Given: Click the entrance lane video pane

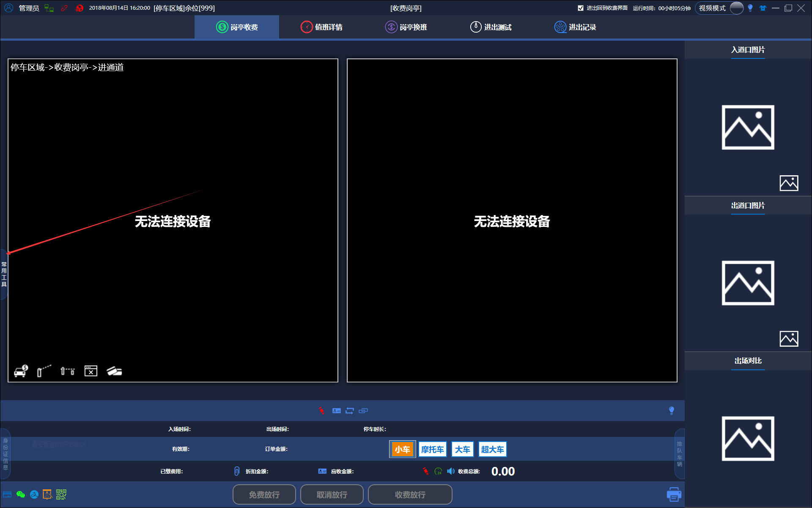Looking at the screenshot, I should point(173,221).
